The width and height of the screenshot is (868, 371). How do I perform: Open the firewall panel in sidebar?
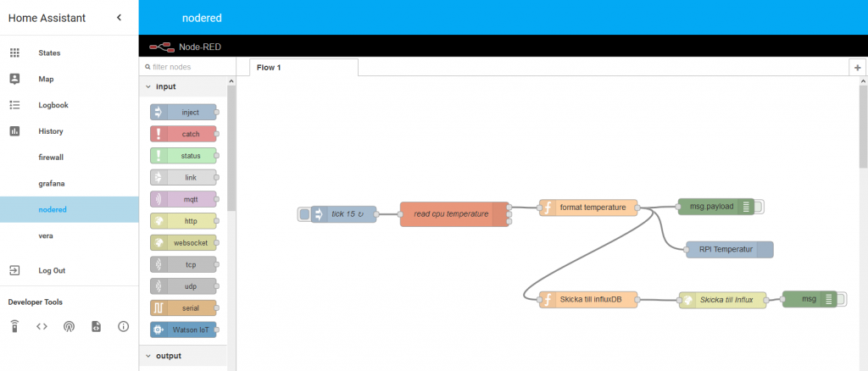tap(51, 157)
